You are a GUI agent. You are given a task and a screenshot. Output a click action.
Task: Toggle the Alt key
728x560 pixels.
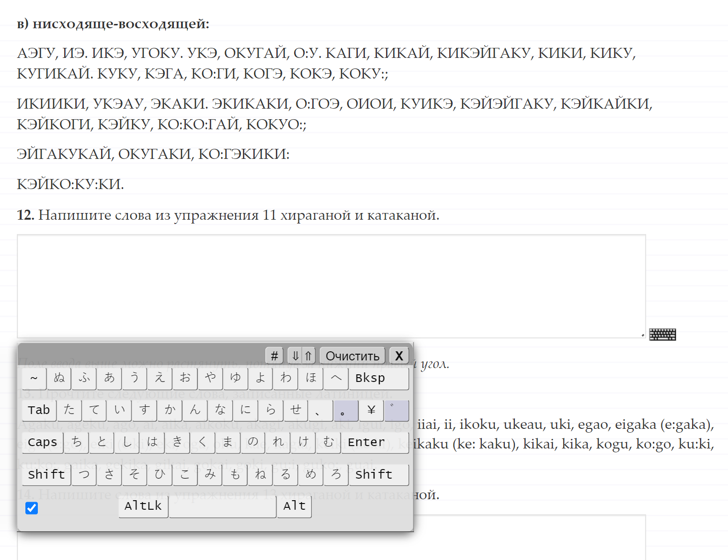[294, 506]
